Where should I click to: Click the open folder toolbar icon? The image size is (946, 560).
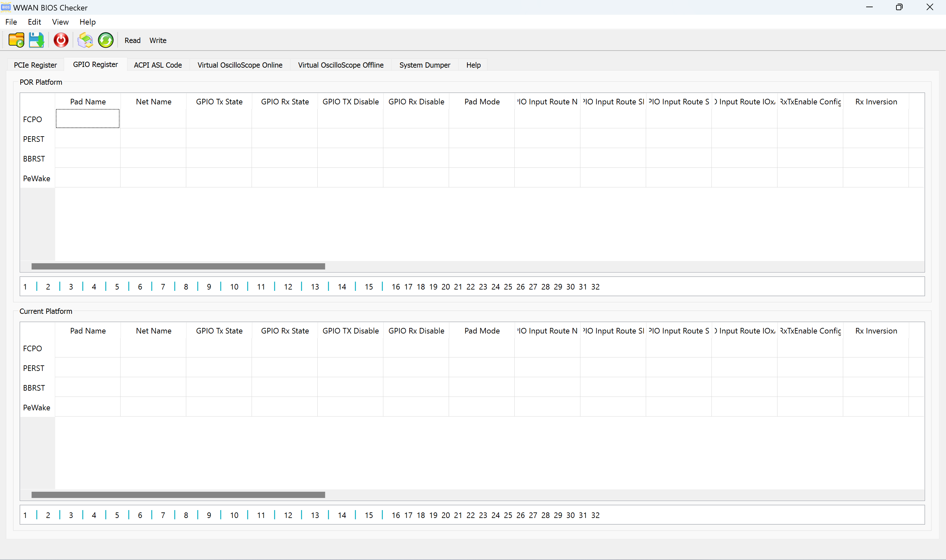[16, 40]
